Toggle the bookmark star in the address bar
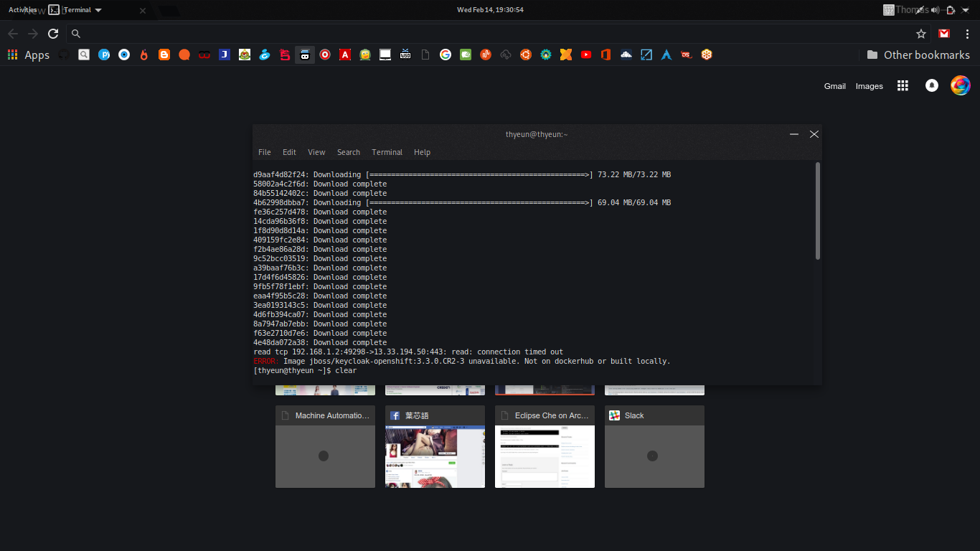The height and width of the screenshot is (551, 980). 921,33
